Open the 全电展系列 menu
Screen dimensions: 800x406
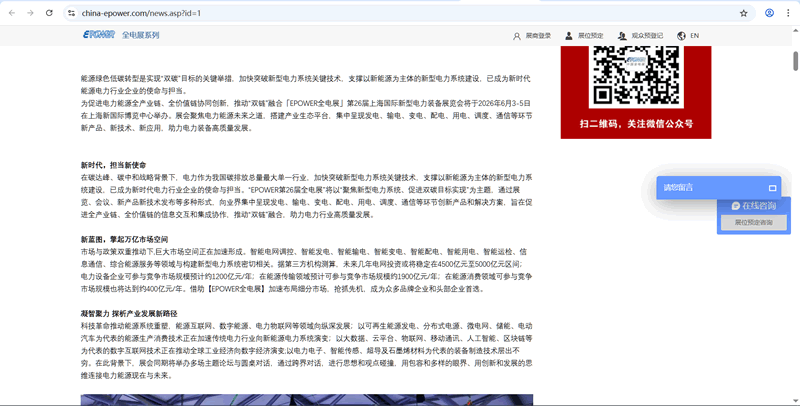141,35
